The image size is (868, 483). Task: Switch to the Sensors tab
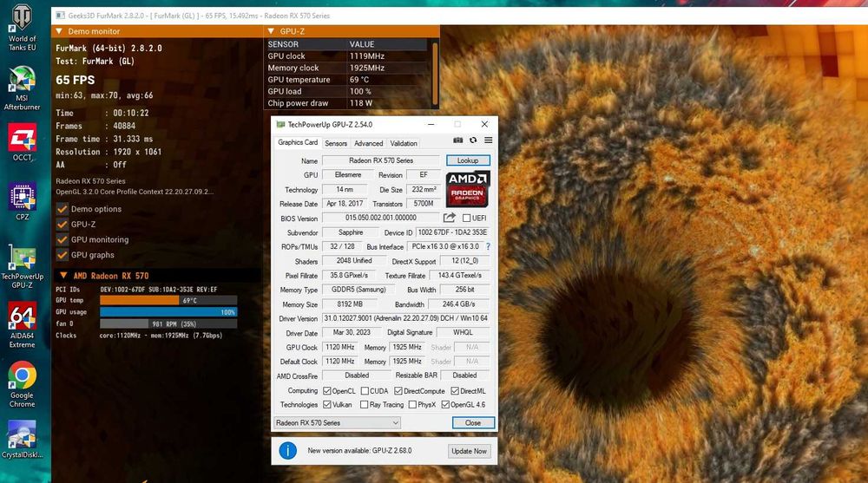[335, 143]
